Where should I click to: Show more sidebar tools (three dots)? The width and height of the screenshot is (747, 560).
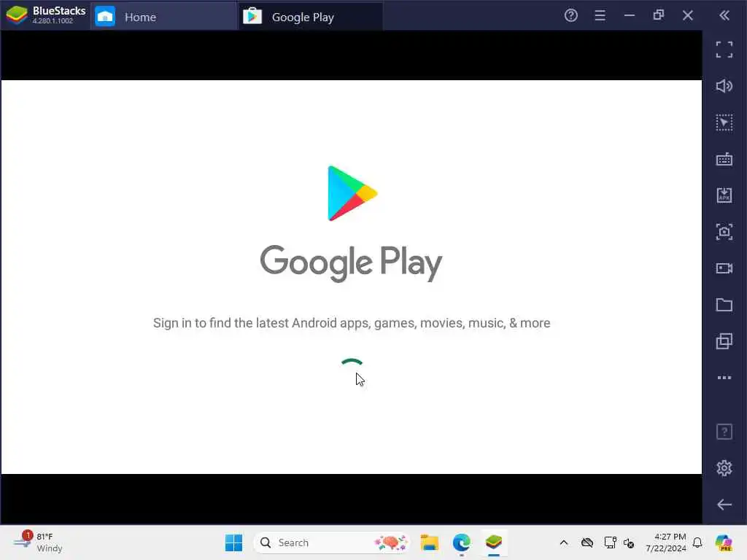[x=724, y=378]
